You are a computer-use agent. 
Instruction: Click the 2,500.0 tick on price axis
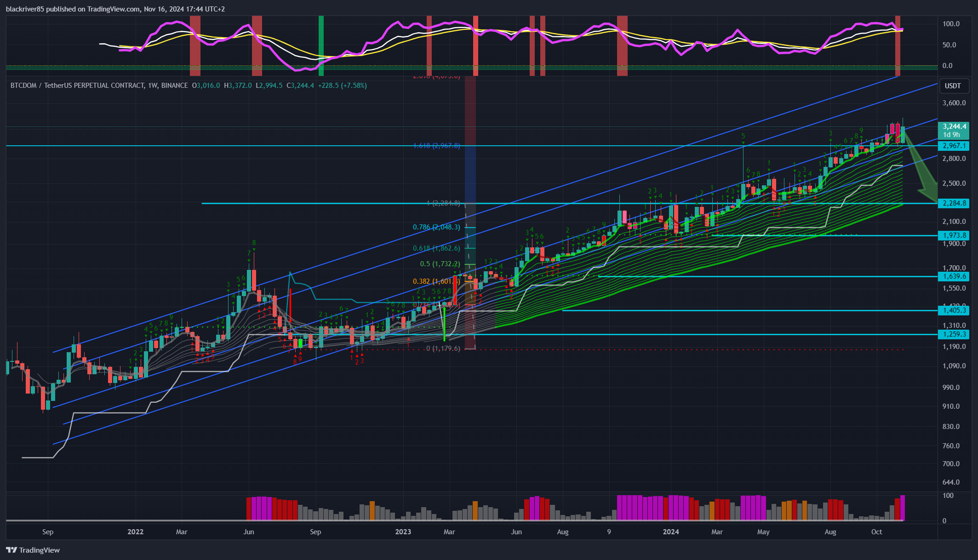click(x=954, y=183)
